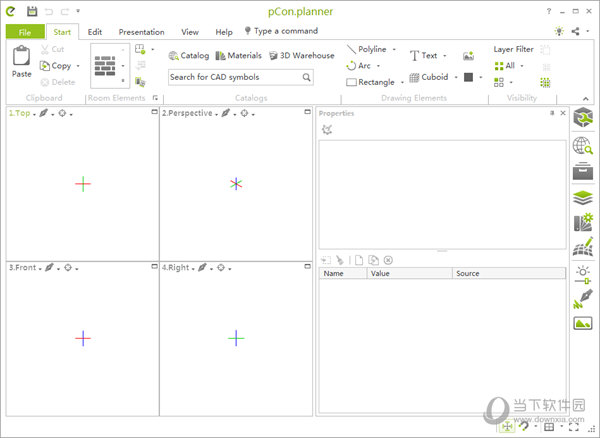600x438 pixels.
Task: Click the Copy button
Action: (56, 66)
